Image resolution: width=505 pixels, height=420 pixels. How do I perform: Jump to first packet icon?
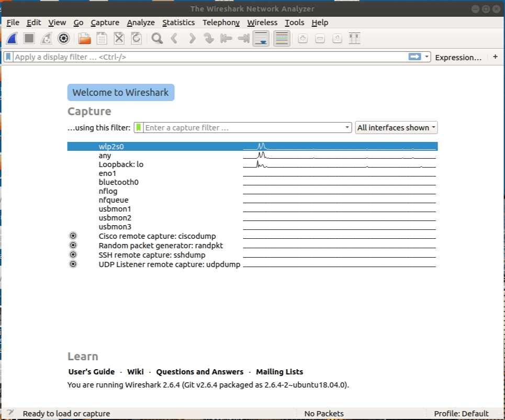point(226,39)
